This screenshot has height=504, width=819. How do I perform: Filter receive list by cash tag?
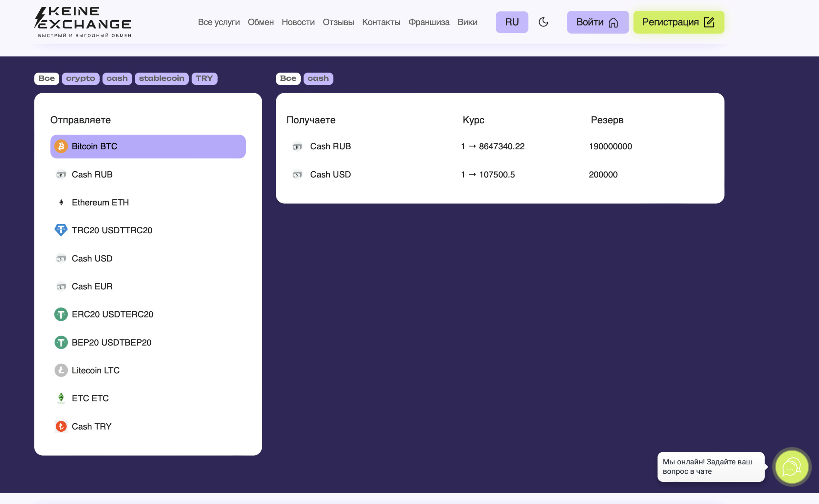pyautogui.click(x=318, y=79)
